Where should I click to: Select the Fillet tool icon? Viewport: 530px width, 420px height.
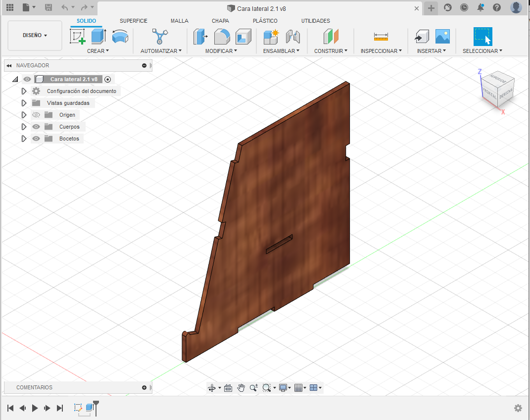point(222,37)
